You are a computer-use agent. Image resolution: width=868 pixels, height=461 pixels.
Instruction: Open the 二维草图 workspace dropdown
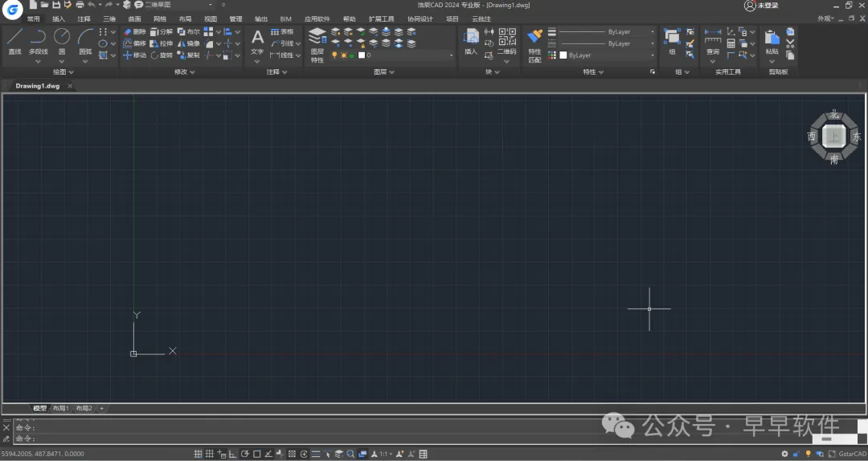click(x=211, y=5)
